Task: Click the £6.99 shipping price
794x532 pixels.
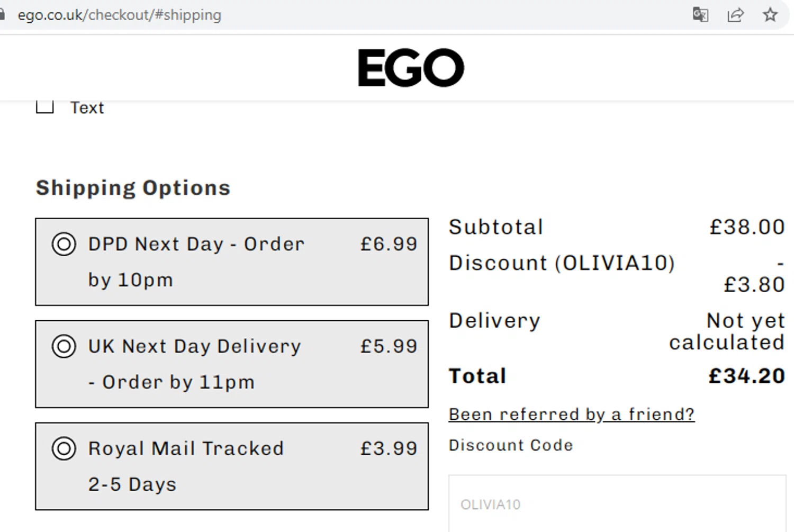Action: click(389, 244)
